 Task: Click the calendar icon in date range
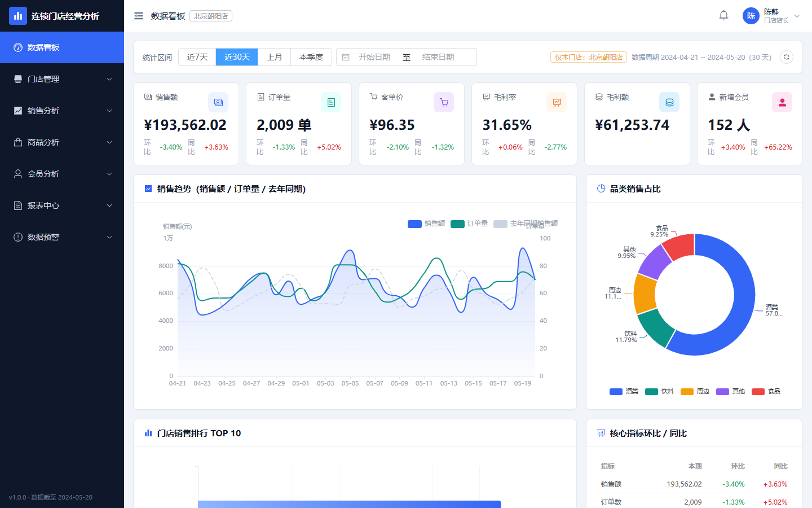point(346,57)
